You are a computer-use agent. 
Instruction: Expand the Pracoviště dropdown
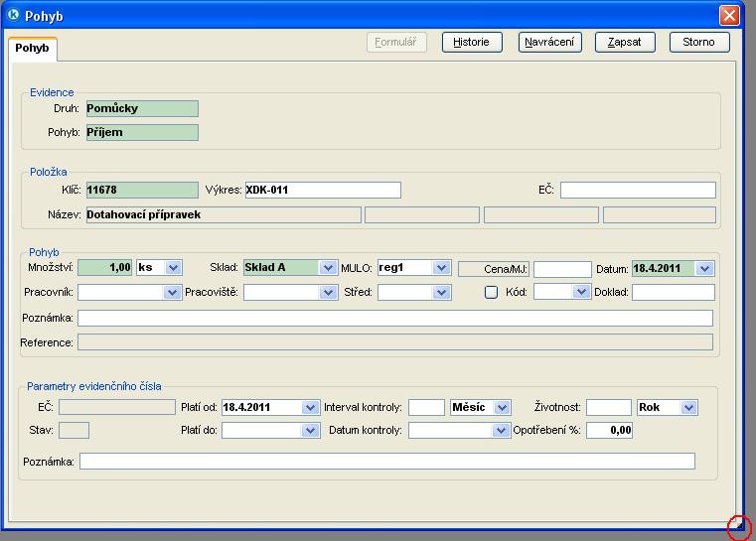[328, 293]
